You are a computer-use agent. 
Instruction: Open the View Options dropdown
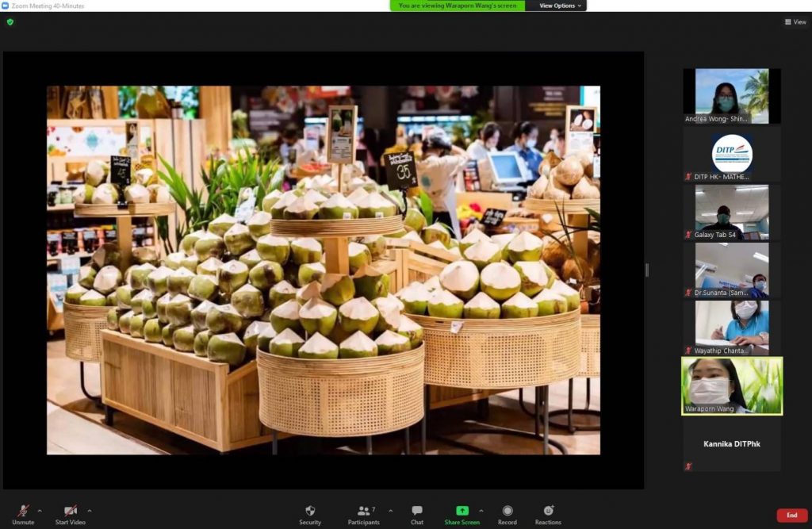561,6
